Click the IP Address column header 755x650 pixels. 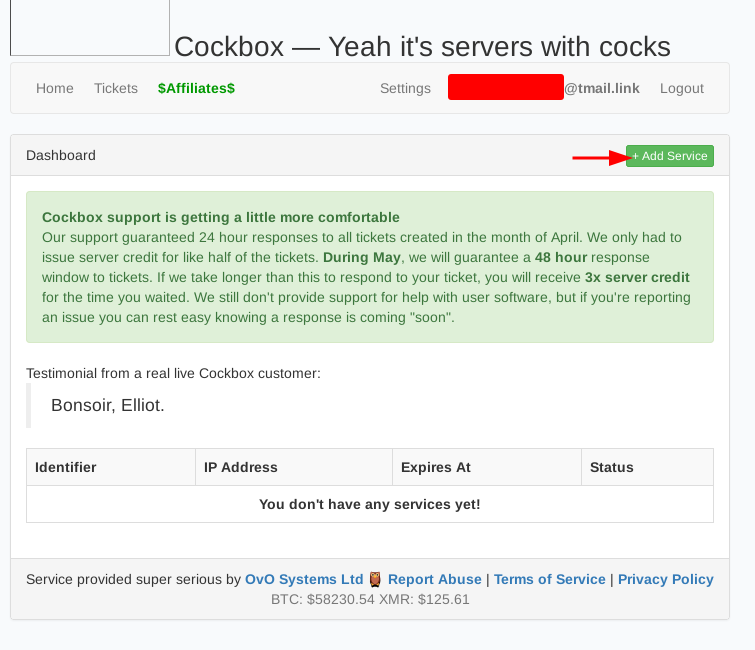pyautogui.click(x=241, y=467)
